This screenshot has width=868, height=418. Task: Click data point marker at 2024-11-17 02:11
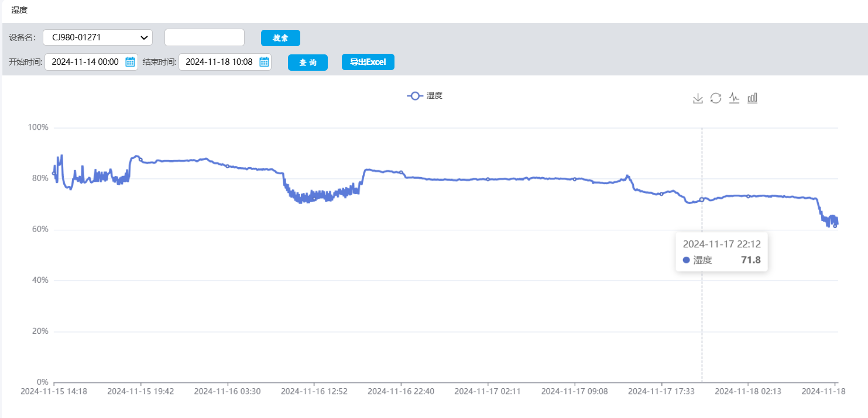[488, 179]
